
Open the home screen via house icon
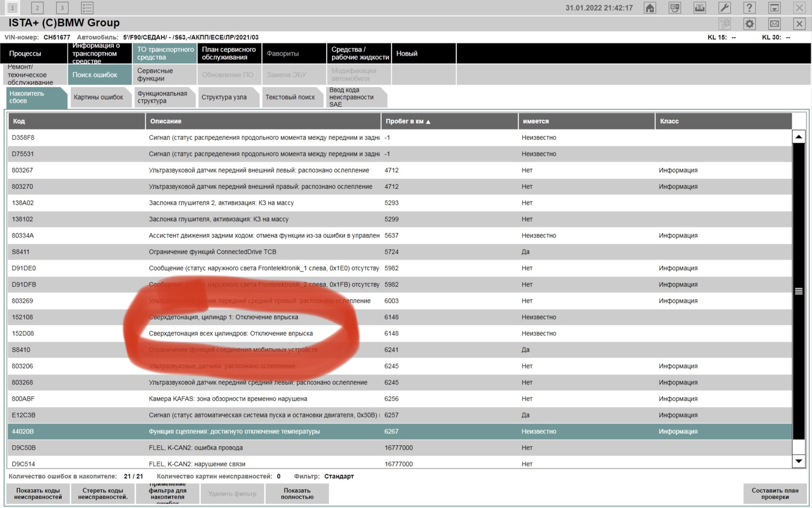650,7
